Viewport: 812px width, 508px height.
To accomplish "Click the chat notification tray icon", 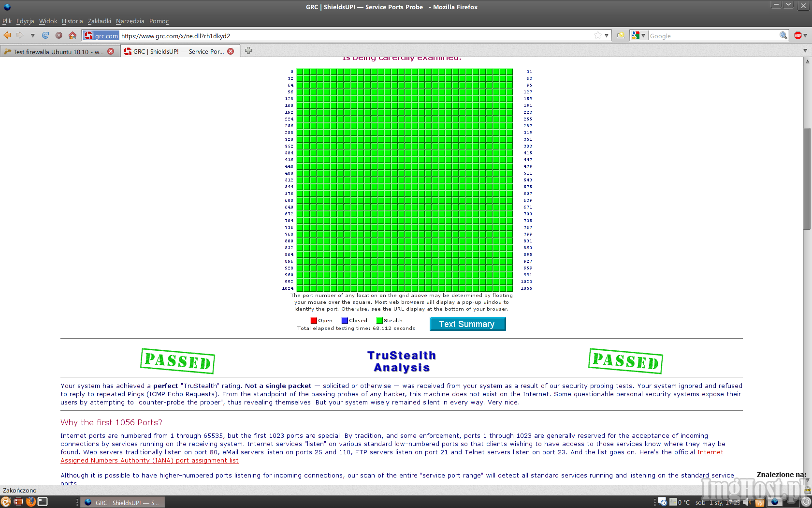I will [x=663, y=502].
